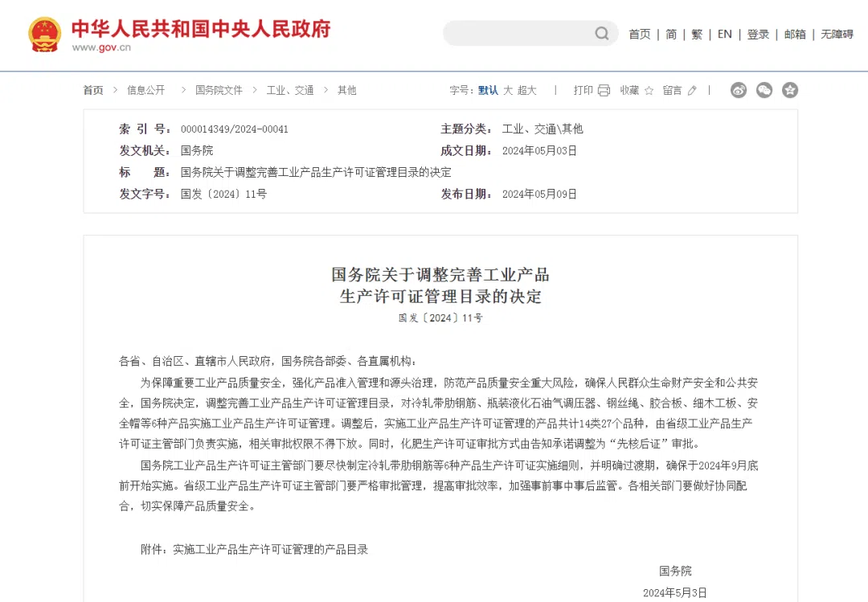This screenshot has height=602, width=868.
Task: Open the EN English version
Action: tap(725, 35)
